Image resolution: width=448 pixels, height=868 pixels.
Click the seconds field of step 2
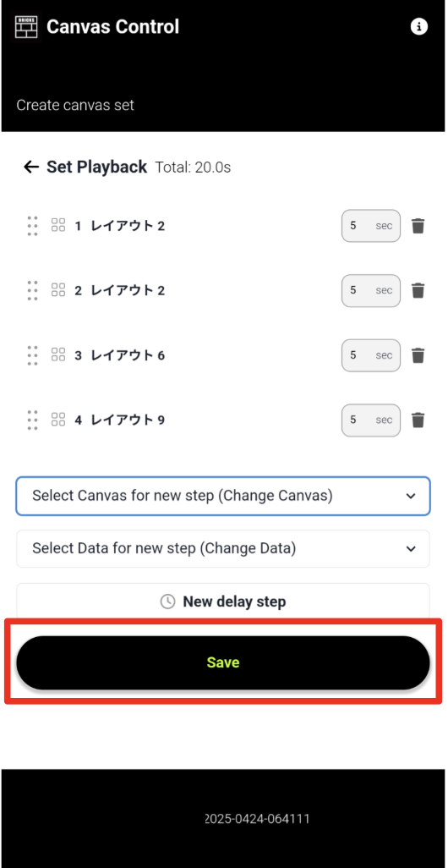370,291
